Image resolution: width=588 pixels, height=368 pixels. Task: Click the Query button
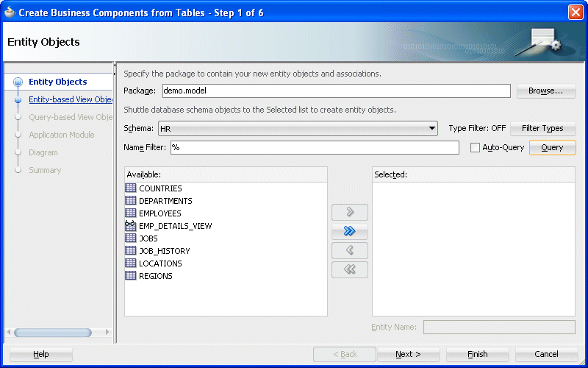pos(552,148)
